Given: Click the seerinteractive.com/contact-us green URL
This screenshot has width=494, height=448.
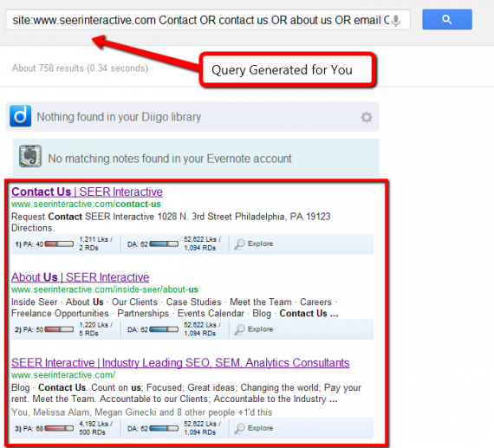Looking at the screenshot, I should tap(86, 205).
